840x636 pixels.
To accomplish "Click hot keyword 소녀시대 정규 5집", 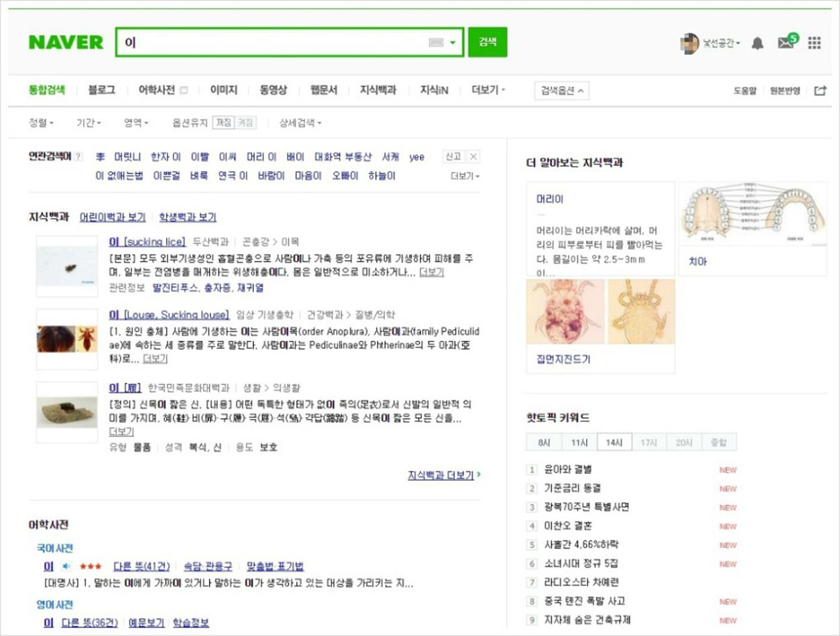I will pyautogui.click(x=581, y=563).
